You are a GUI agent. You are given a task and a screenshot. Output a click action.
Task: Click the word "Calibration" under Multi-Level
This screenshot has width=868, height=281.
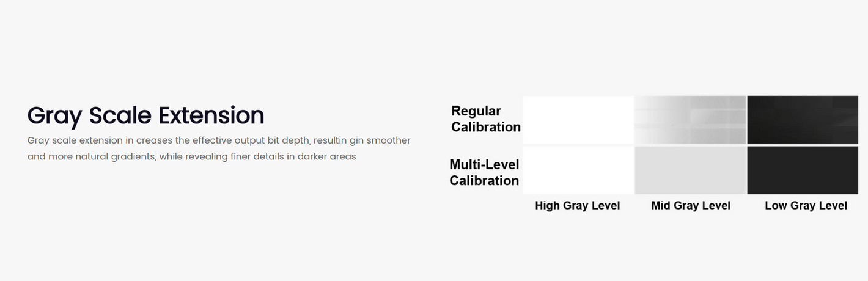click(x=484, y=181)
